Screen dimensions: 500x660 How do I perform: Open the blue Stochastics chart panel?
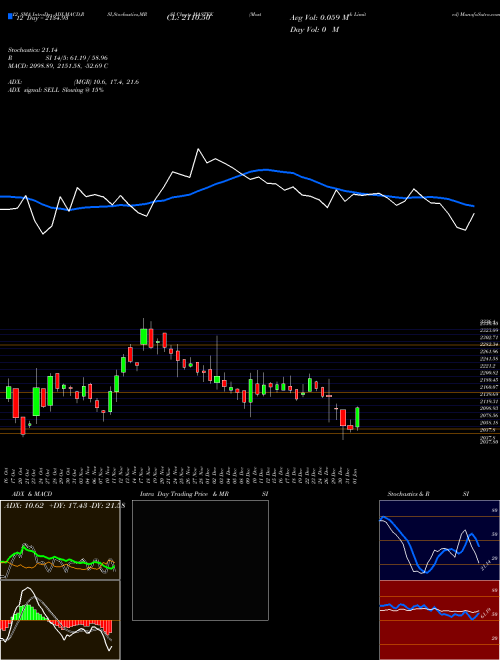point(439,540)
